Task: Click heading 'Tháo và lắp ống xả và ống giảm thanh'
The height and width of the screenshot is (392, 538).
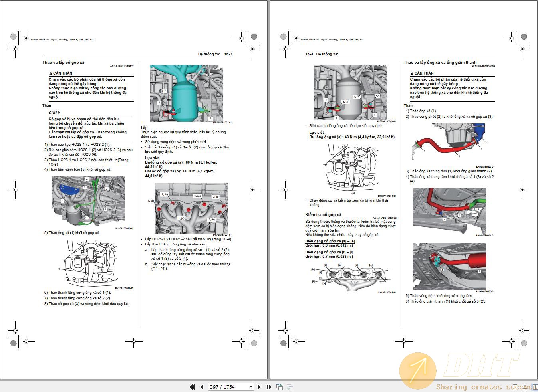Action: 440,62
